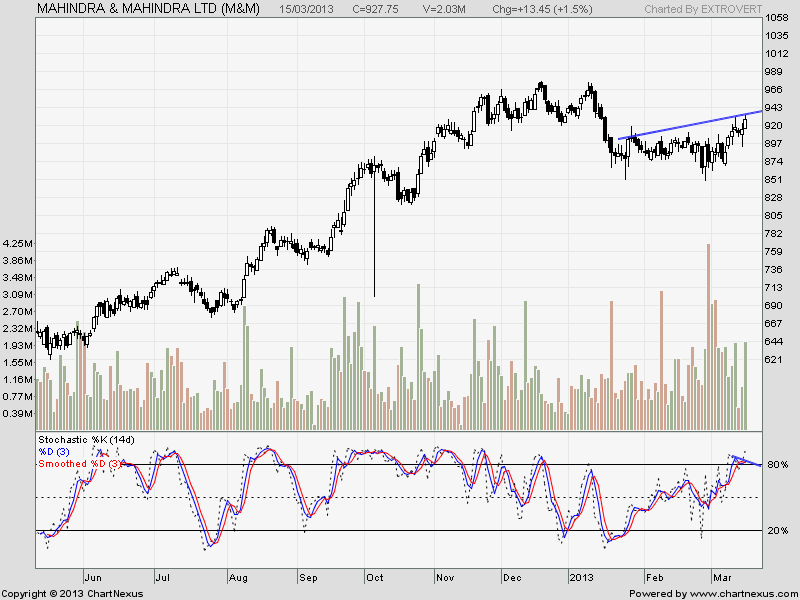Click the 989 price axis label
Image resolution: width=800 pixels, height=600 pixels.
(x=773, y=72)
